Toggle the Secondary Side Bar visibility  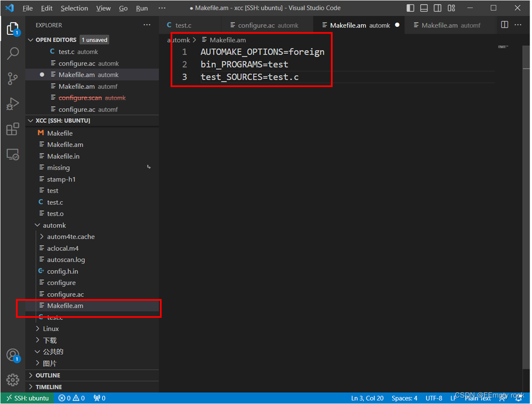click(x=438, y=8)
